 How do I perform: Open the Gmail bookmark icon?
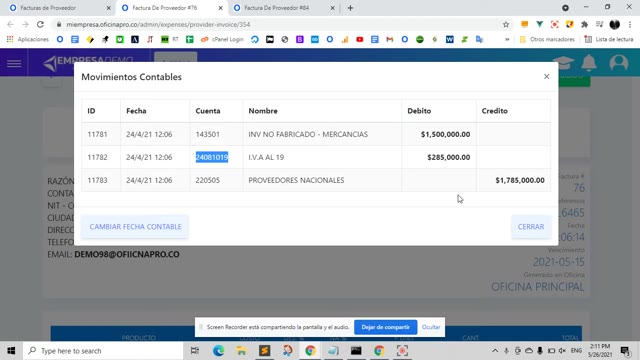pos(389,39)
